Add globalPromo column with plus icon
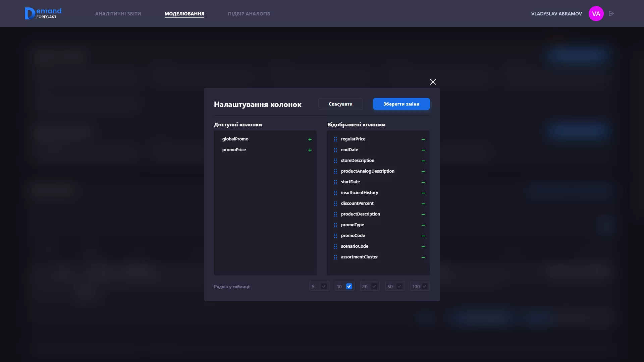The image size is (644, 362). (310, 139)
